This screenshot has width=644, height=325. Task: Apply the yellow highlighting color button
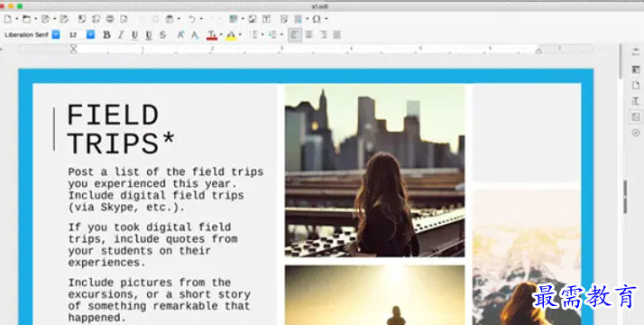[x=231, y=35]
